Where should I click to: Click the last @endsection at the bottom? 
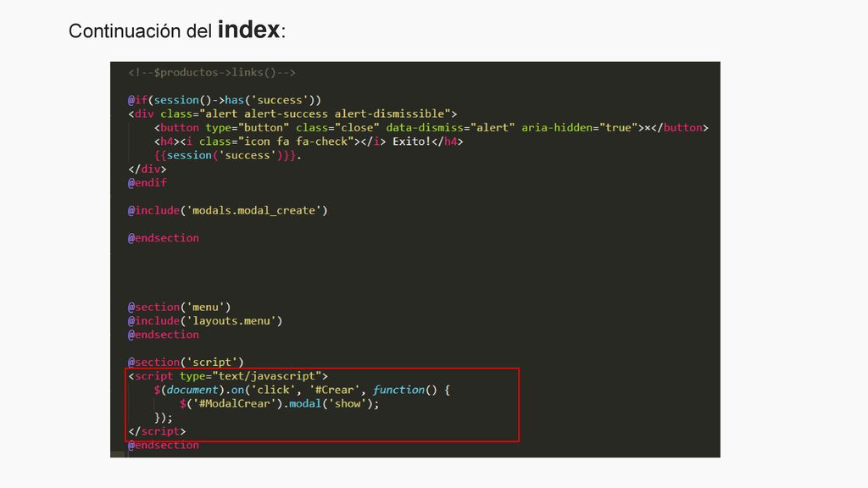[x=164, y=446]
